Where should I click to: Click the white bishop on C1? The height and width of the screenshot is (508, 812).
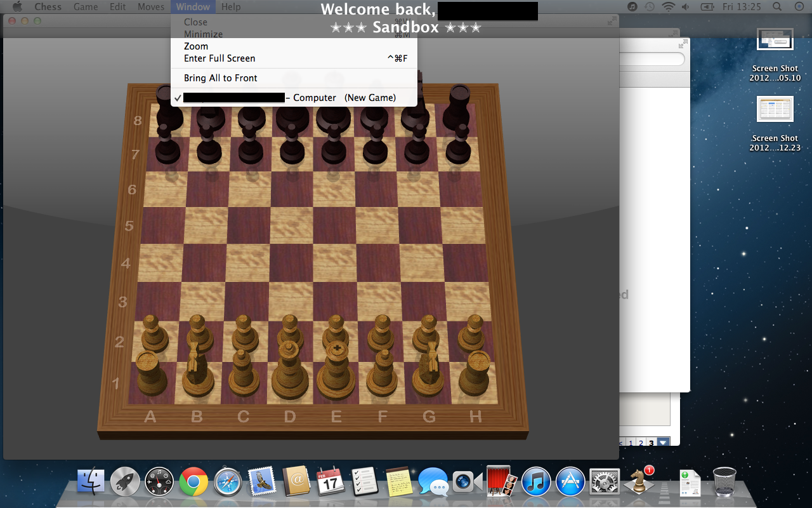(243, 372)
